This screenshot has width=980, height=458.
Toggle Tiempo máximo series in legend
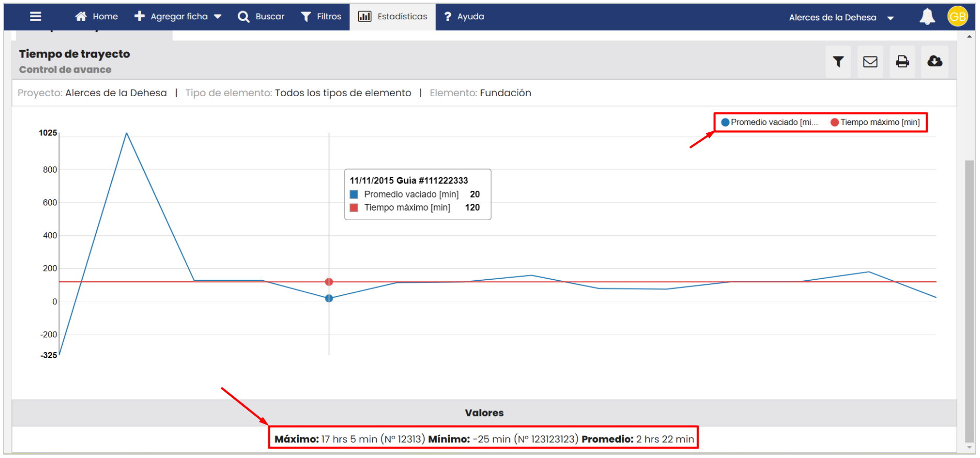875,122
